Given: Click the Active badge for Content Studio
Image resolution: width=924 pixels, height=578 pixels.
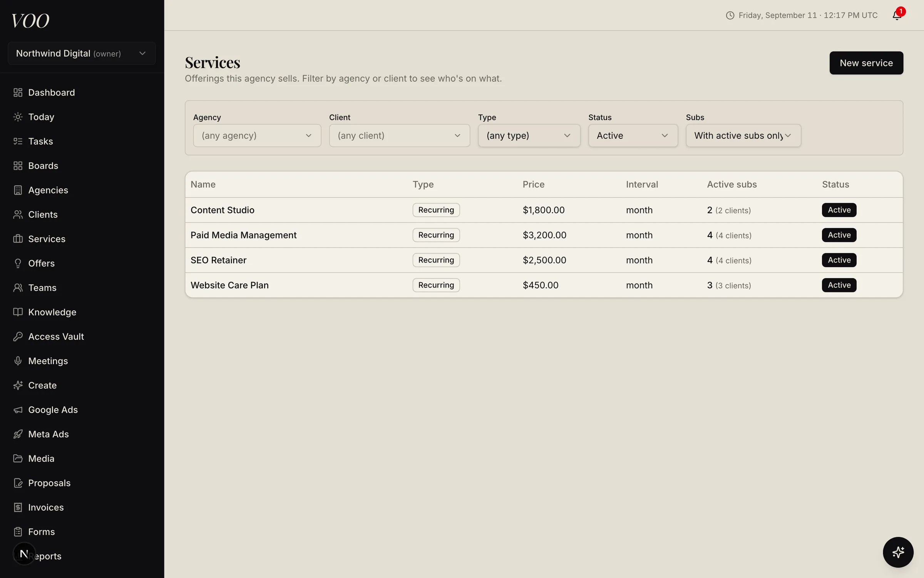Looking at the screenshot, I should point(839,210).
